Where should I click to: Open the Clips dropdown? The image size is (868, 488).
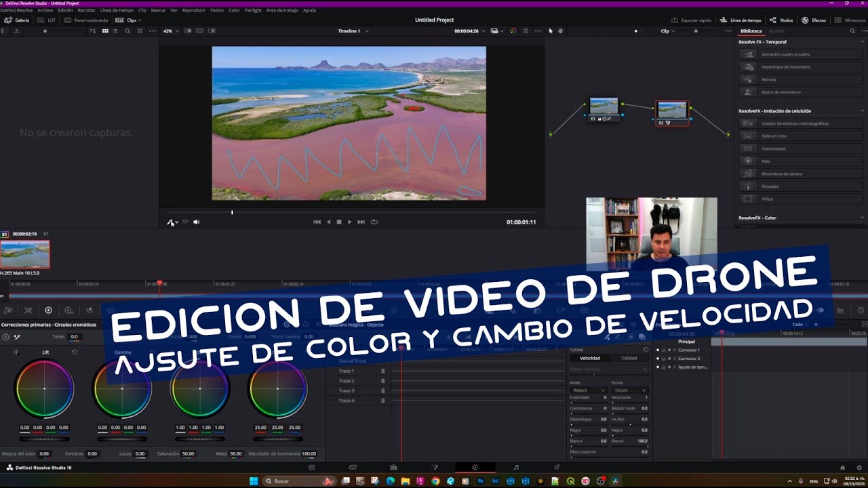pyautogui.click(x=128, y=20)
